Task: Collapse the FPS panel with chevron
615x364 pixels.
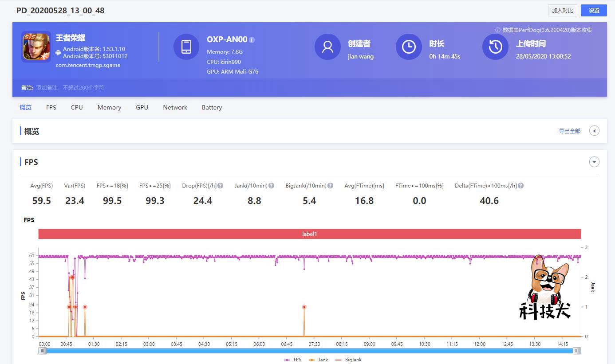Action: [594, 162]
